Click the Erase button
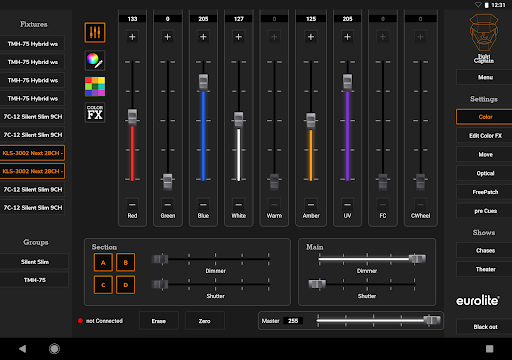The width and height of the screenshot is (512, 360). (x=159, y=321)
